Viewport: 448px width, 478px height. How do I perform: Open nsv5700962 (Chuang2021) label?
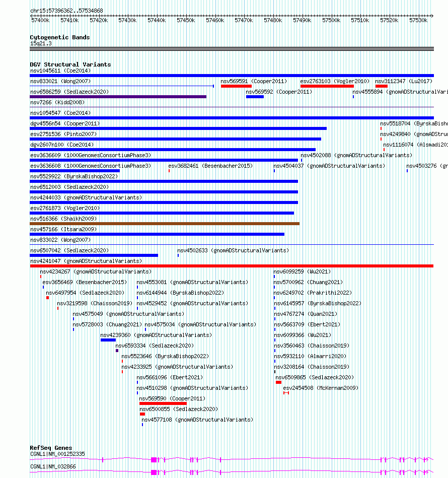308,282
